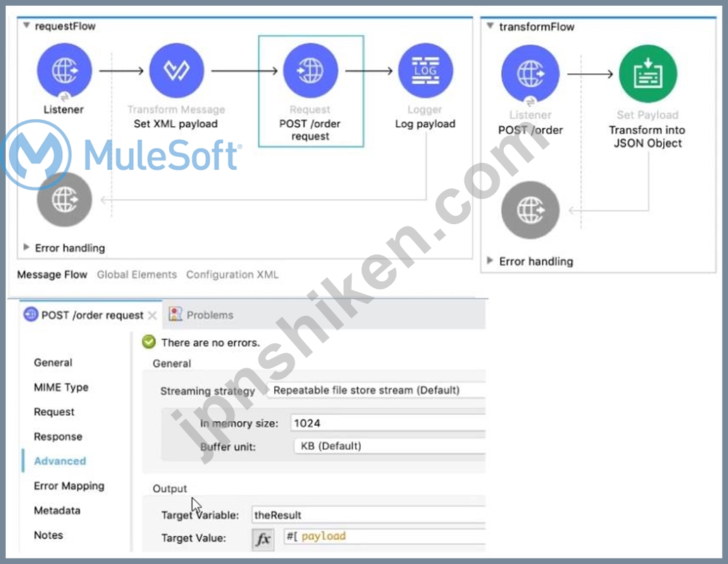Click the "Log payload" label
The width and height of the screenshot is (728, 564).
coord(425,123)
